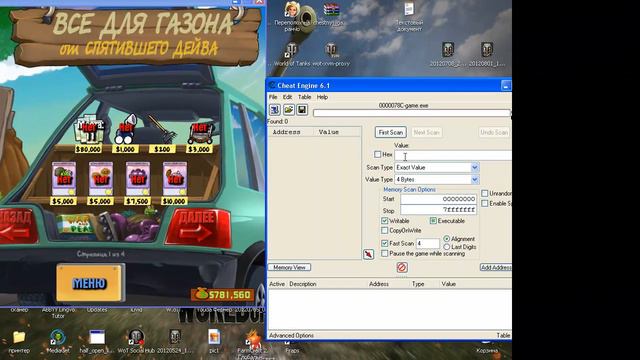Viewport: 640px width, 360px height.
Task: Click Advanced Options in Cheat Engine
Action: 291,336
